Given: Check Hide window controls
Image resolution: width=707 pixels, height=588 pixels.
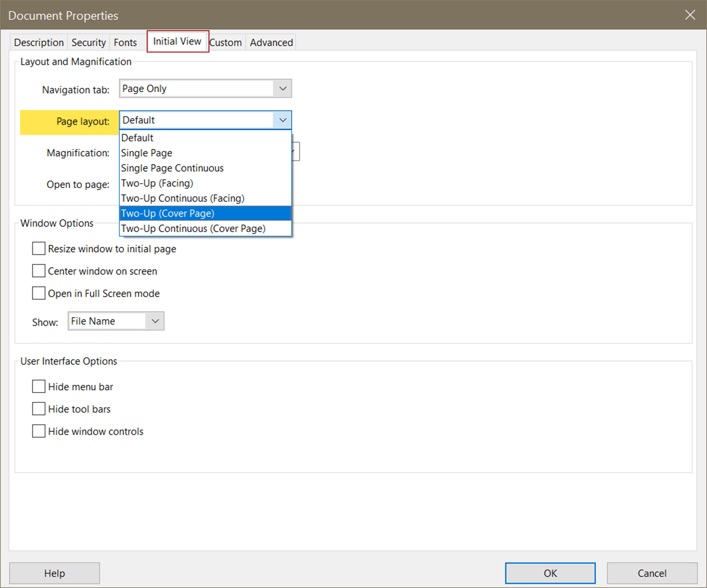Looking at the screenshot, I should 38,431.
